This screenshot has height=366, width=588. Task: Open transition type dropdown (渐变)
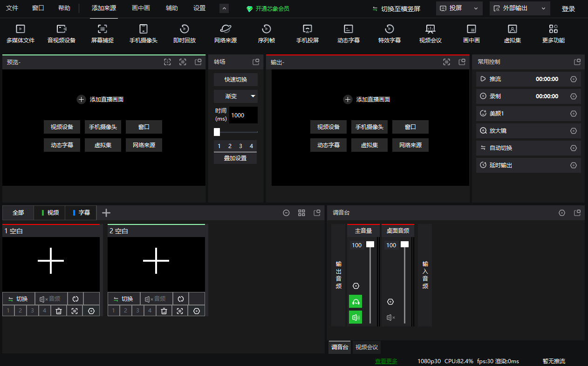pyautogui.click(x=236, y=96)
